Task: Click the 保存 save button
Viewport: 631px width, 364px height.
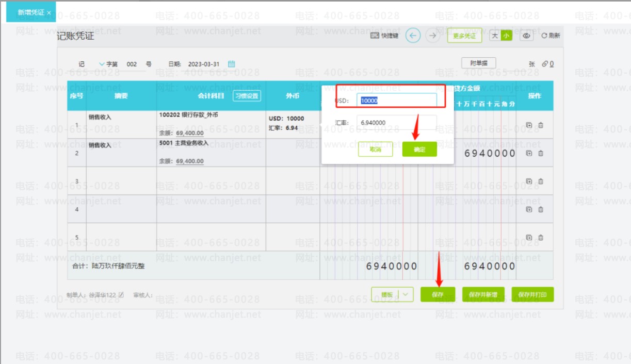Action: [x=438, y=294]
